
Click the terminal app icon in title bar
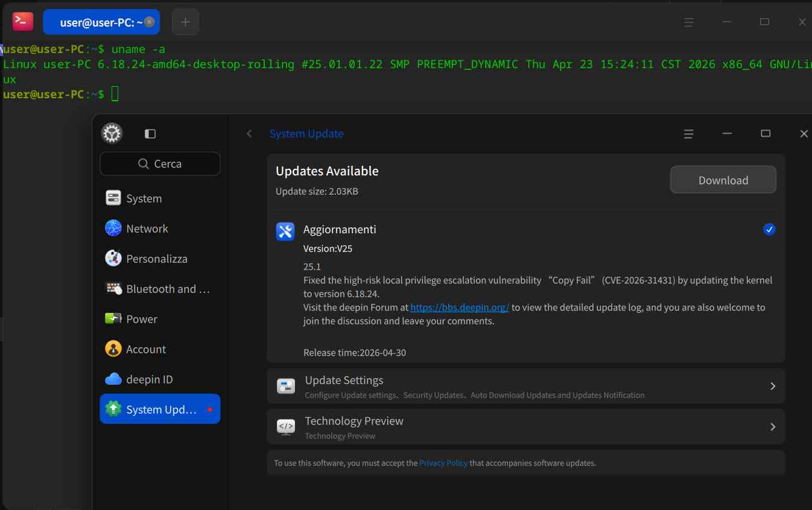click(23, 22)
